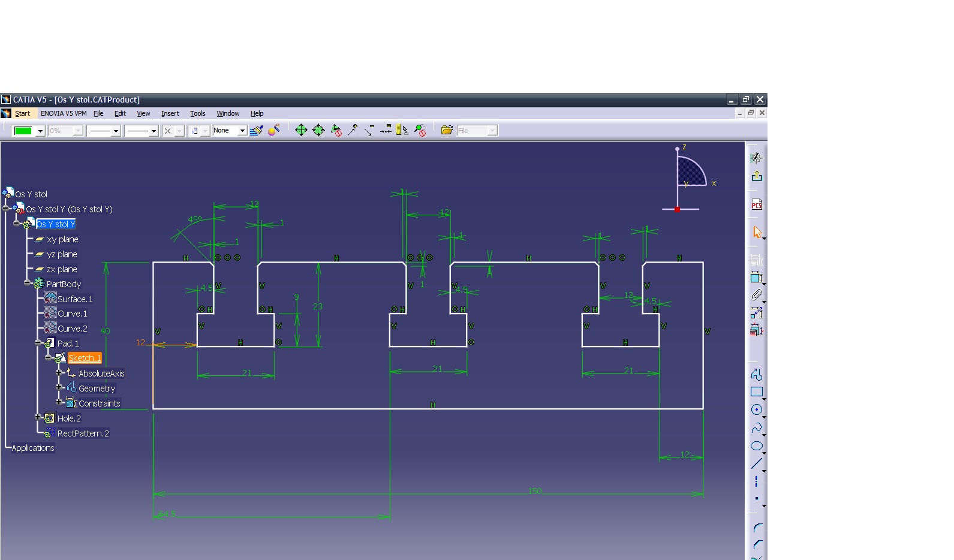The height and width of the screenshot is (560, 954).
Task: Open the Tools menu
Action: pyautogui.click(x=197, y=113)
